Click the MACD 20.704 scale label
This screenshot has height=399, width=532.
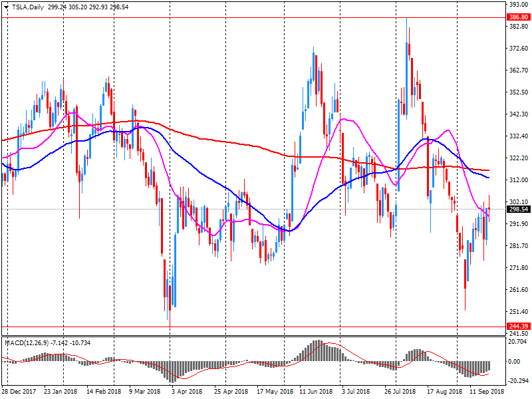[x=517, y=341]
